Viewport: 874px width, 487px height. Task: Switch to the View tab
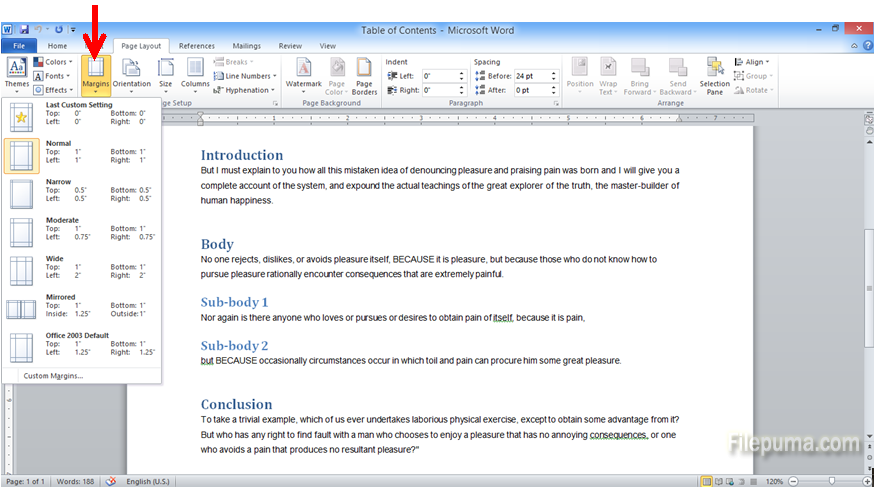click(x=327, y=46)
